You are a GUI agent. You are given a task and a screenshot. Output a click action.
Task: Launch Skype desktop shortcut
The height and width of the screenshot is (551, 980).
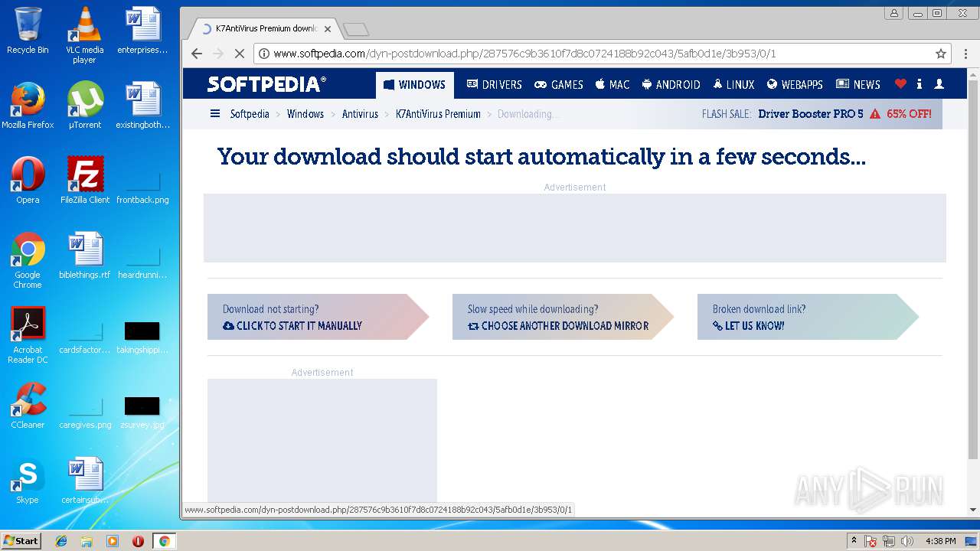point(28,480)
